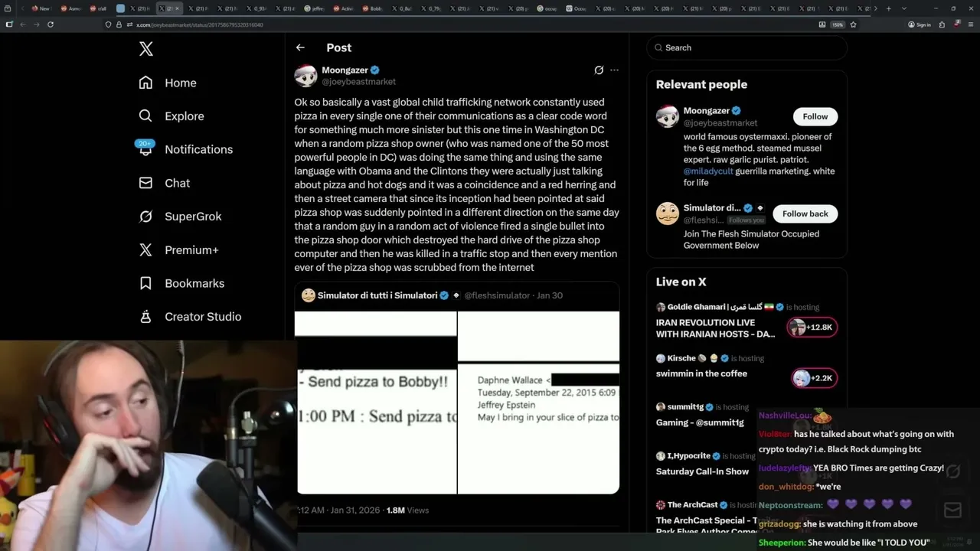Click the browser address bar URL

point(200,24)
